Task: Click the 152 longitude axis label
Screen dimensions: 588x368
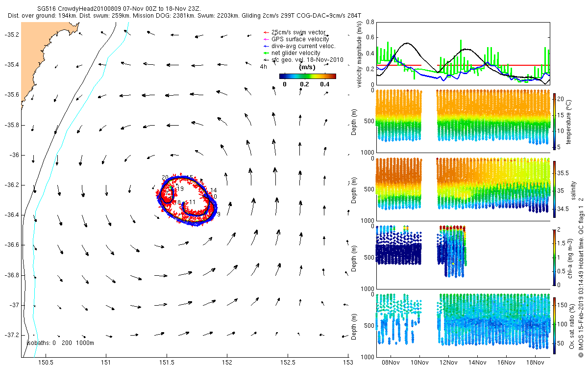Action: click(x=227, y=362)
